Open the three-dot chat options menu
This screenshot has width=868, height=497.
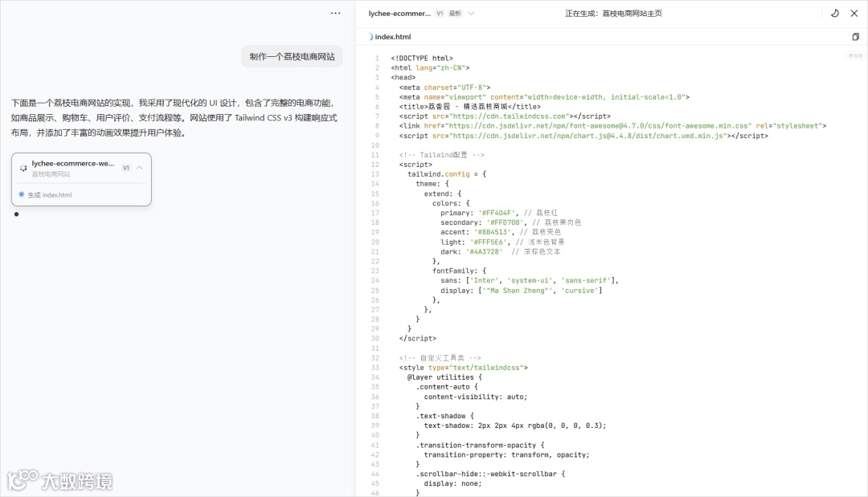(x=335, y=14)
